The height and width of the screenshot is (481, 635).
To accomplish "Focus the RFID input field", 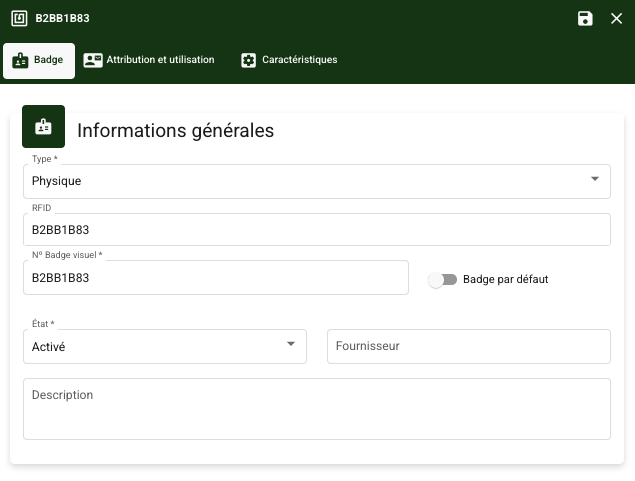I will (x=315, y=229).
